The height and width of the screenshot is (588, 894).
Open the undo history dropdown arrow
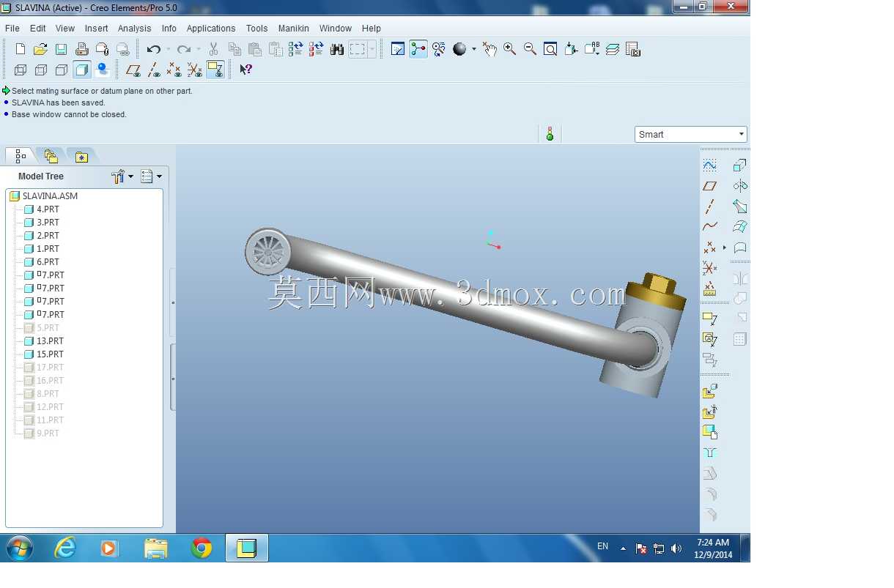point(168,49)
